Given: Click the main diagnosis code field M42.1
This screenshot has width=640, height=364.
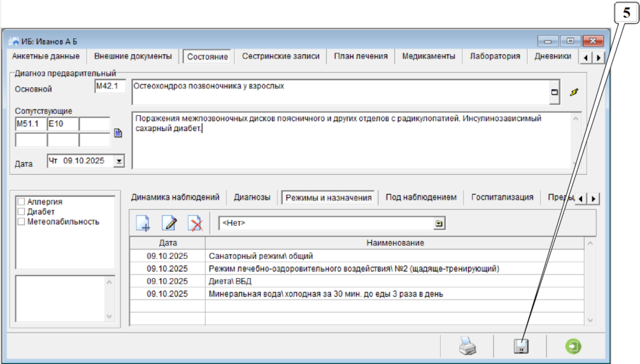Looking at the screenshot, I should pyautogui.click(x=110, y=85).
